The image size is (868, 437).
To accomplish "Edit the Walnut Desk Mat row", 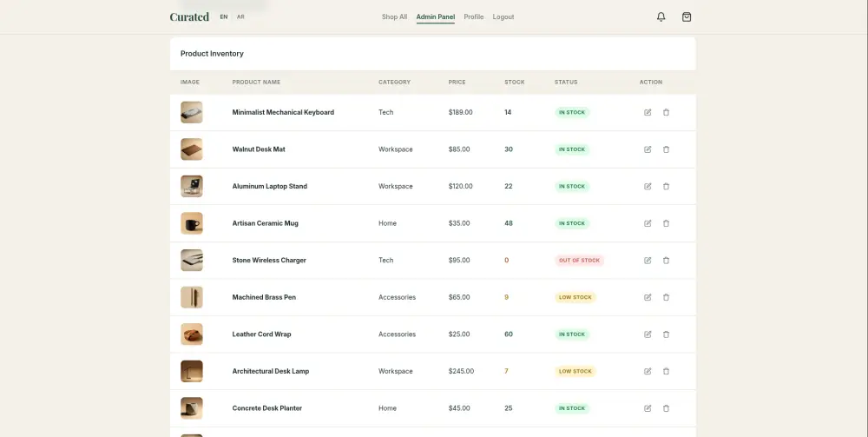I will click(x=648, y=149).
